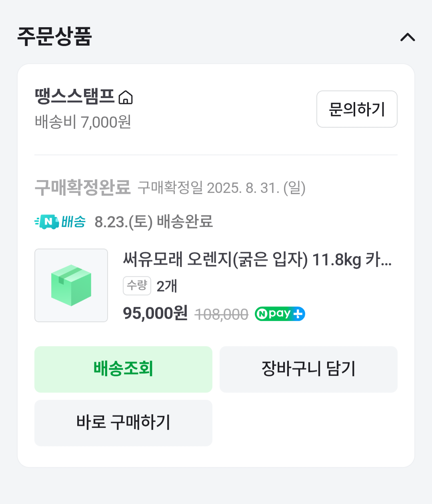Tap the N배송 delivery truck icon
Viewport: 432px width, 504px height.
(x=47, y=221)
